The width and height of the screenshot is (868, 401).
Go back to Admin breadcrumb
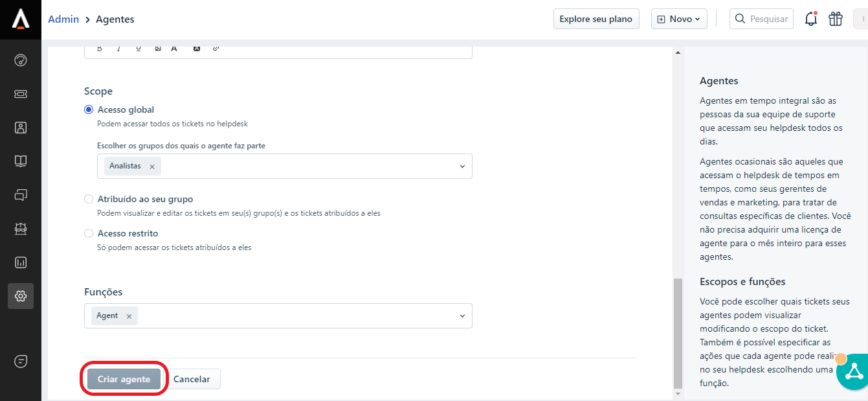(x=63, y=19)
